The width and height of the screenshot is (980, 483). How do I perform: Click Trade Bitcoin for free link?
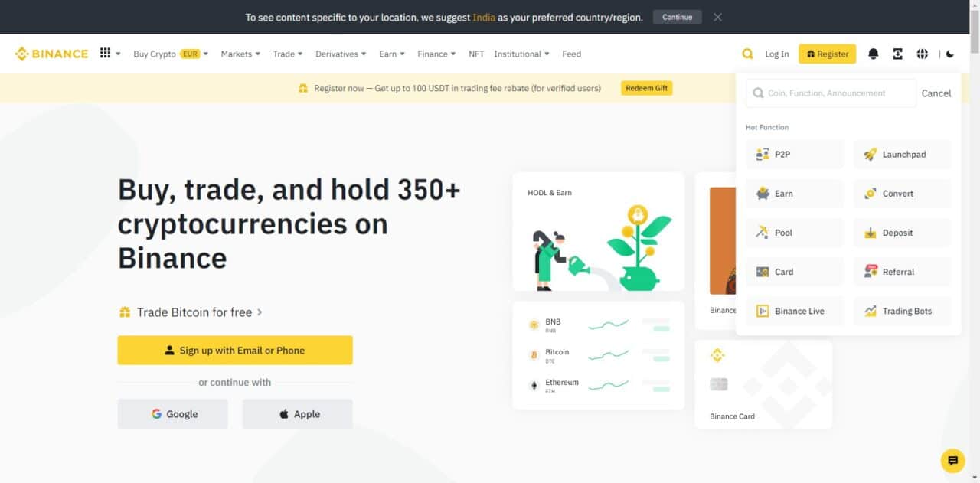point(191,312)
